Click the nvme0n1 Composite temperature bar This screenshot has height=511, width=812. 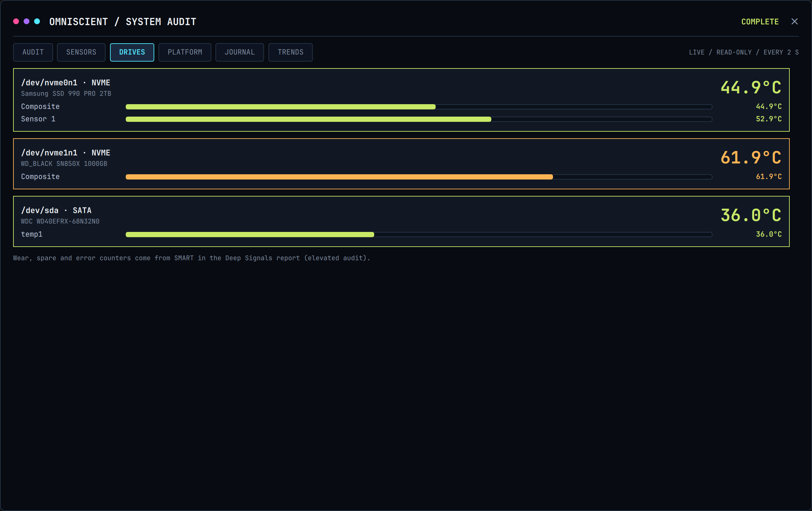tap(419, 106)
